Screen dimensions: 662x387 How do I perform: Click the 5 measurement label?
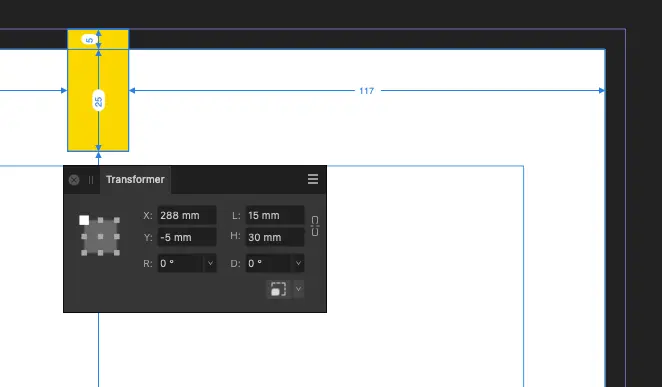point(89,40)
